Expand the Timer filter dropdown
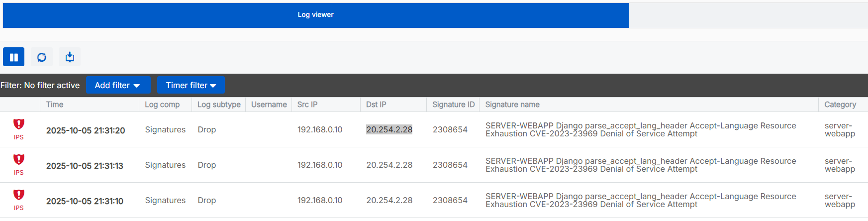This screenshot has width=868, height=221. pos(191,85)
